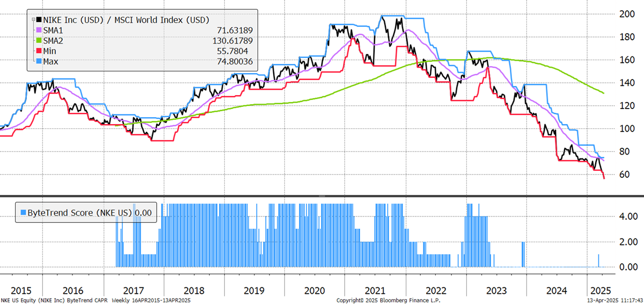
Task: Click the green SMA2 legend swatch
Action: 38,41
